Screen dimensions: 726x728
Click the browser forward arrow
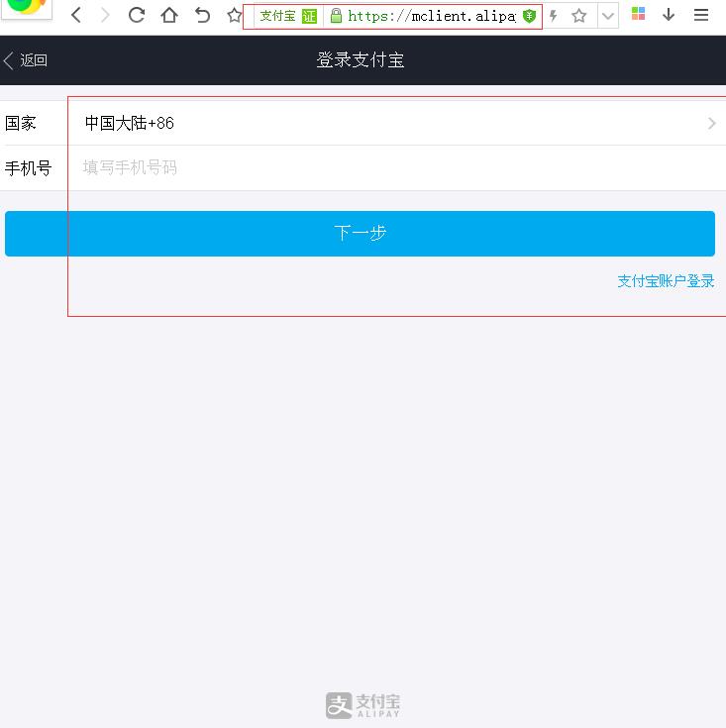click(x=105, y=15)
